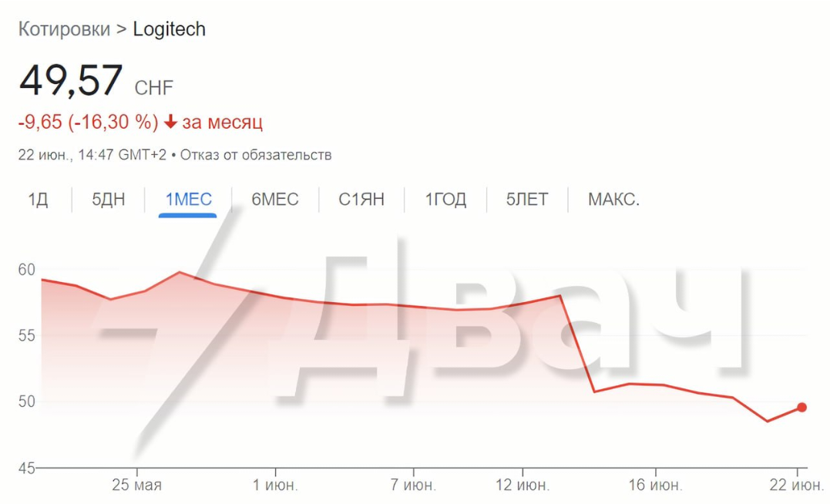Select the МАКС. range tab
The height and width of the screenshot is (504, 830).
pos(613,200)
